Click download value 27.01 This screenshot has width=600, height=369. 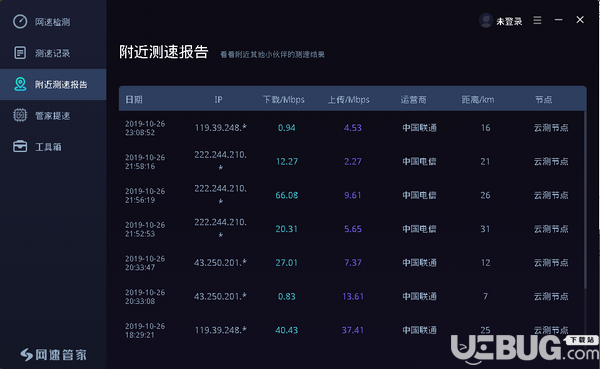click(287, 263)
